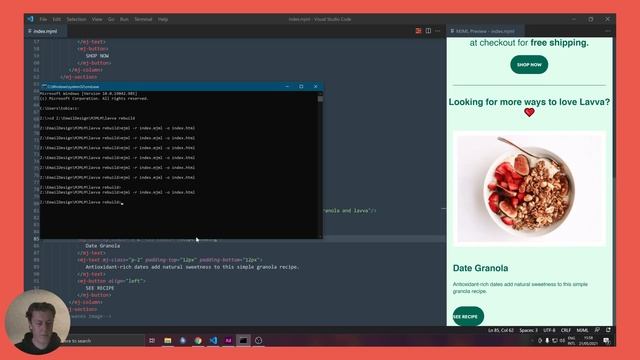Viewport: 640px width, 360px height.
Task: Click 'Ln 85, Col 62' in status bar
Action: click(501, 330)
